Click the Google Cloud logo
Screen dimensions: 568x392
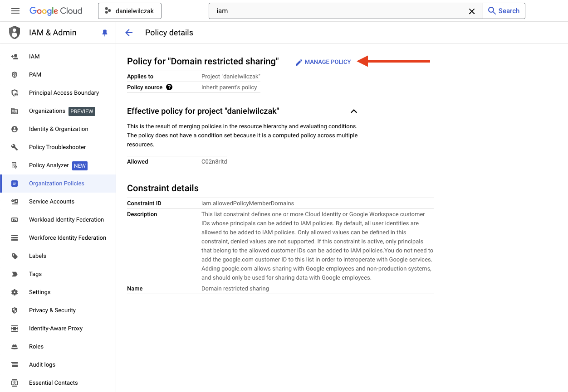(56, 11)
